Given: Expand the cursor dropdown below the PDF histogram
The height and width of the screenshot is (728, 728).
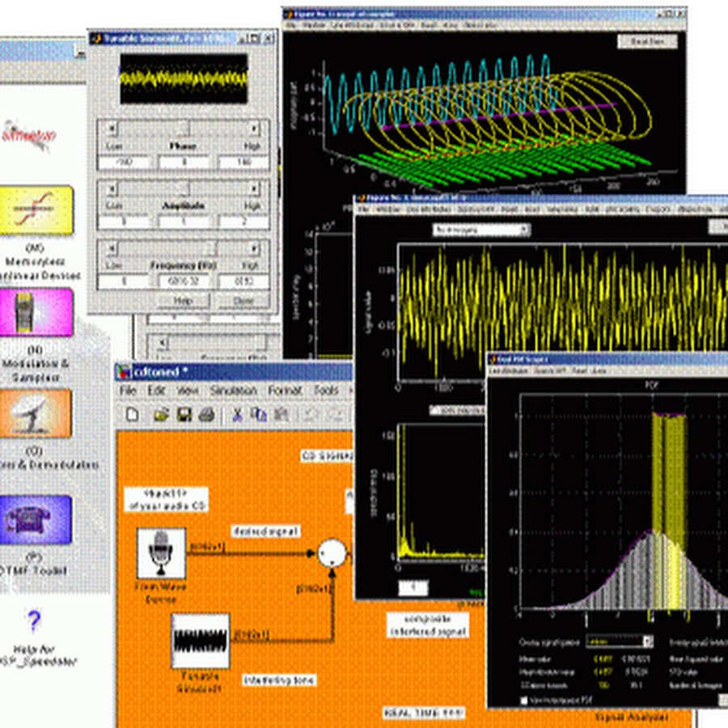Looking at the screenshot, I should pyautogui.click(x=620, y=642).
